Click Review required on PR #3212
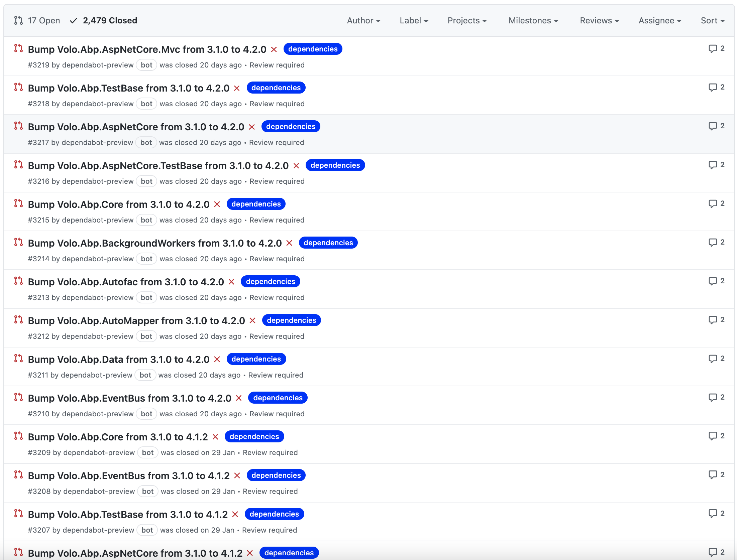The height and width of the screenshot is (560, 737). point(277,336)
